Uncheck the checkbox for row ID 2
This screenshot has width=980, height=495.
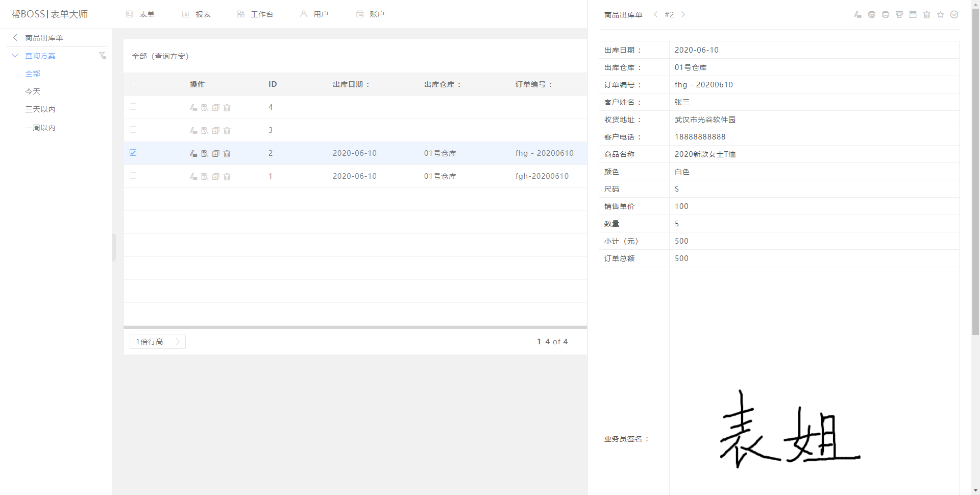(x=133, y=153)
